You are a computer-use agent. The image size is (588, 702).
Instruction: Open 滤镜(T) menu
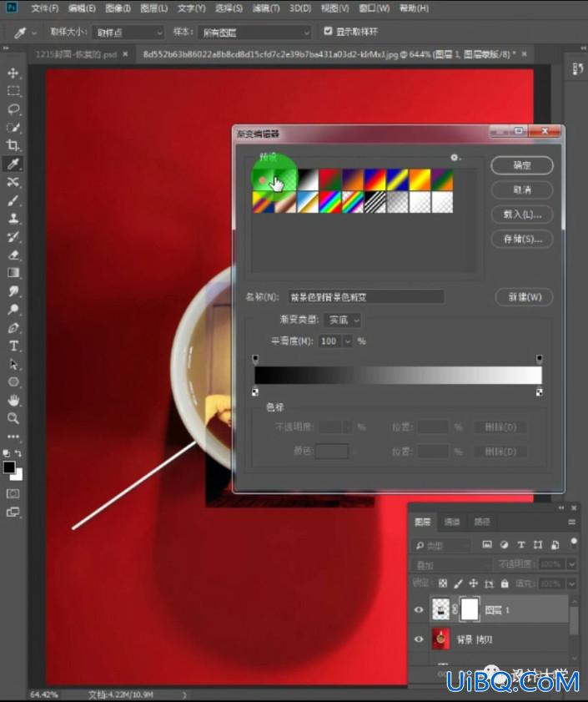tap(266, 8)
